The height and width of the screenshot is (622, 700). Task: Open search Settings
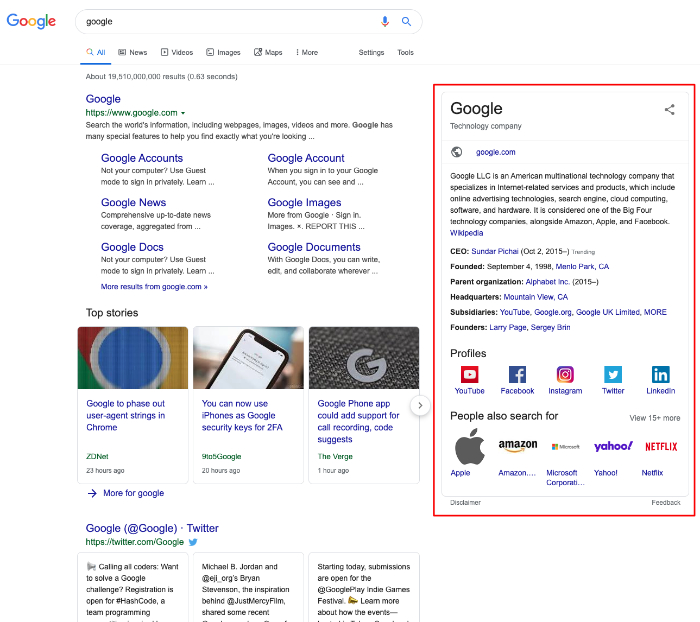point(371,52)
